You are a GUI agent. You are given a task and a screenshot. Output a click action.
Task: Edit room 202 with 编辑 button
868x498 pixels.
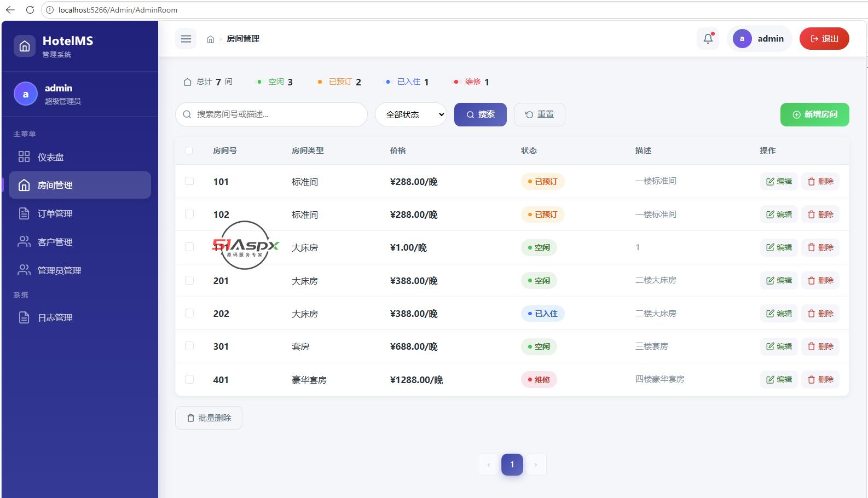[779, 314]
